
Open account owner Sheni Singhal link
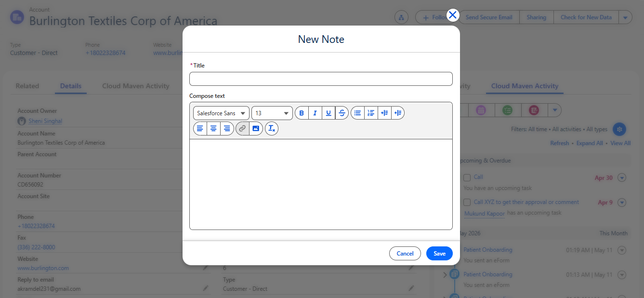pos(45,121)
